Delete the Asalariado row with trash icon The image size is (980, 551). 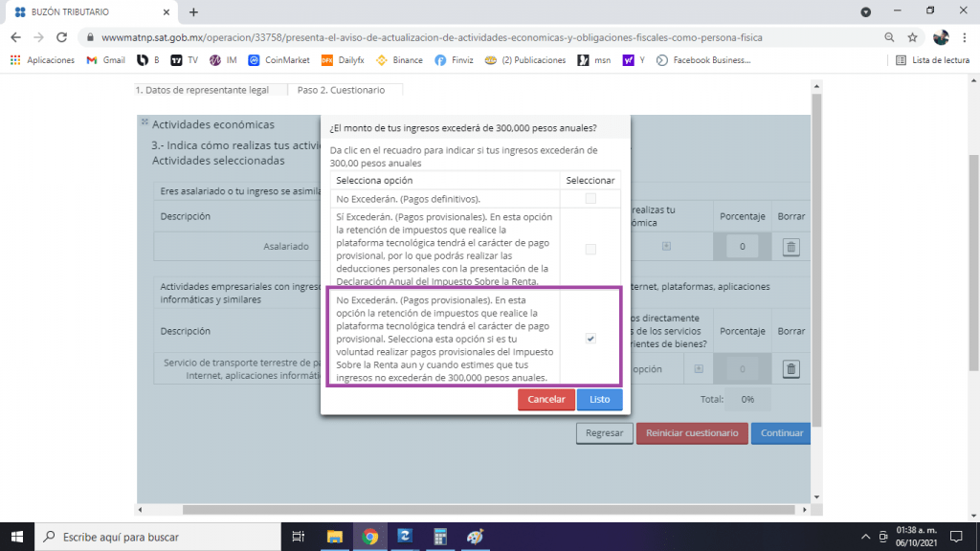point(791,247)
